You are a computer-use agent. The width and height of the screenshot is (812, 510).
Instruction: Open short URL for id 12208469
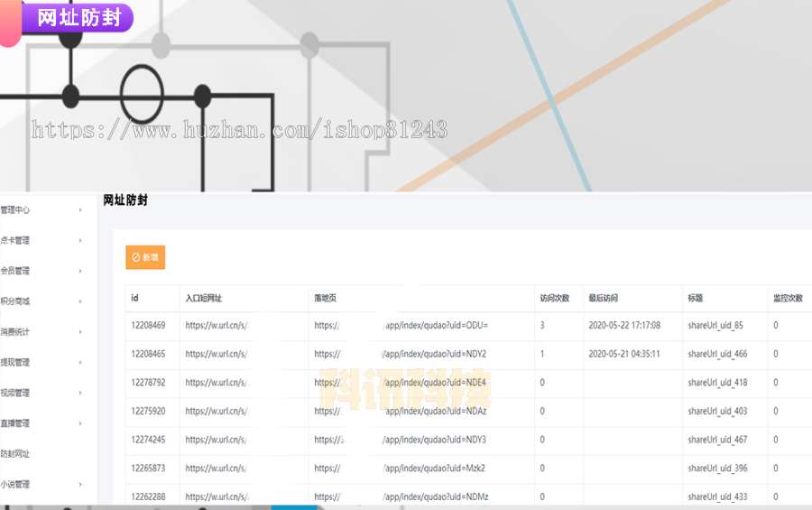tap(216, 325)
